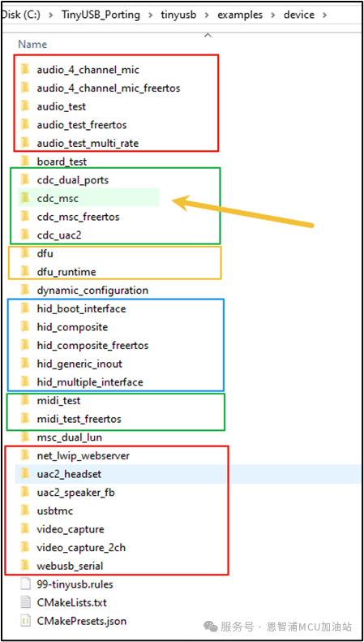Click the uac2_headset folder icon

25,474
